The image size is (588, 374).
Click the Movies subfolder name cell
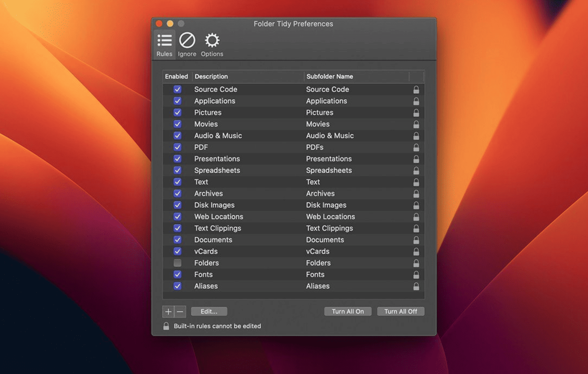pyautogui.click(x=318, y=124)
